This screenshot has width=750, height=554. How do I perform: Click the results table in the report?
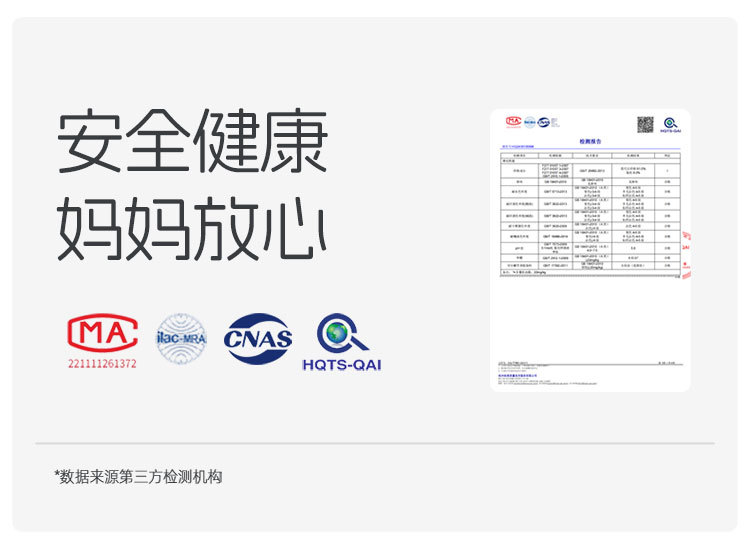coord(590,214)
